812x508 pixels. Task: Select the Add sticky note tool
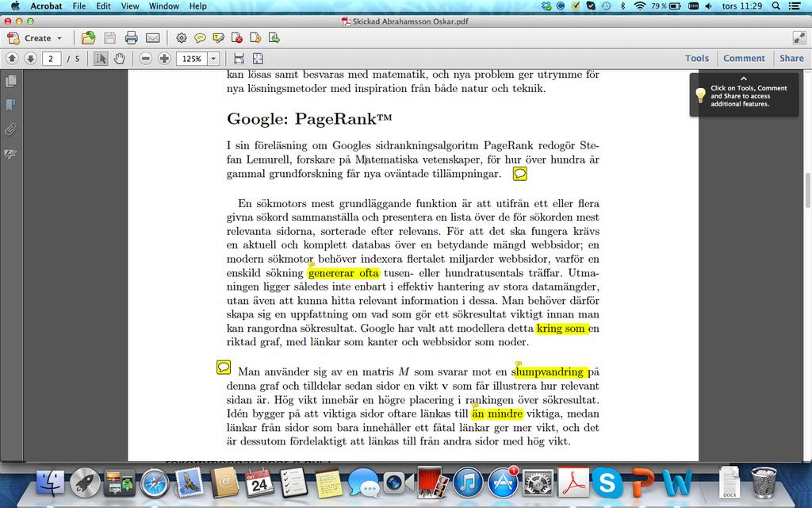tap(200, 38)
